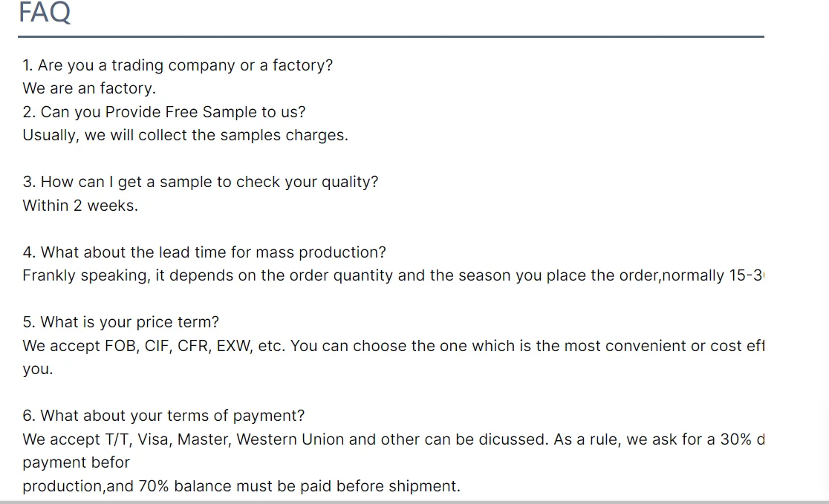829x504 pixels.
Task: Click the answer starting 'Frankly speaking'
Action: tap(393, 275)
